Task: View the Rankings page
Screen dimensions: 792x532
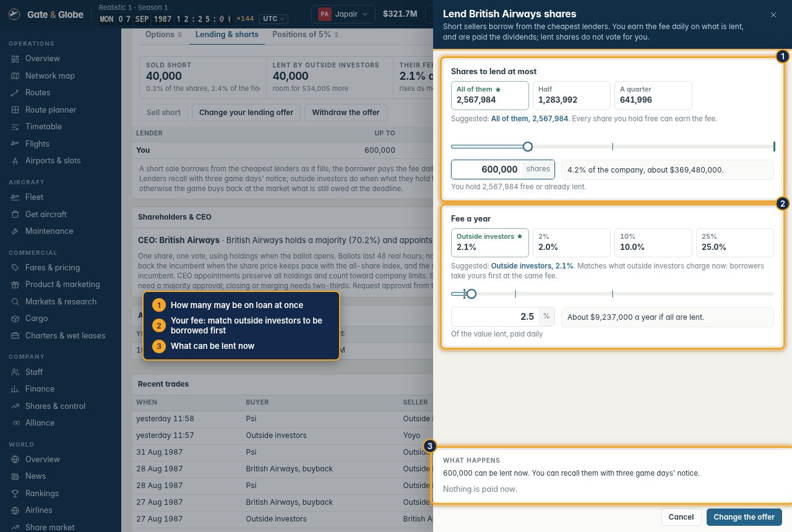Action: pos(42,493)
